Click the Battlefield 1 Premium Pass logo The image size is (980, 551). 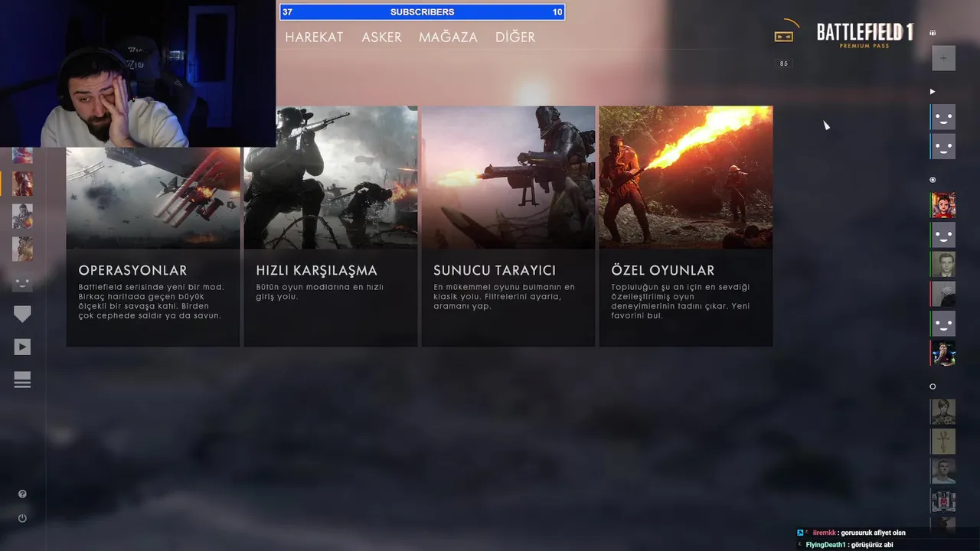(x=865, y=35)
